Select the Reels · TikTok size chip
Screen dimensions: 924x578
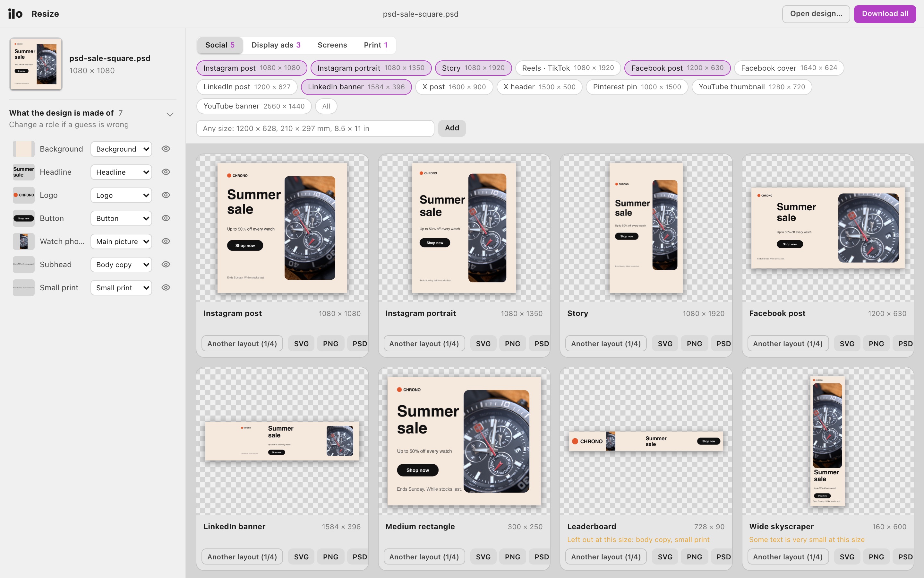(568, 68)
